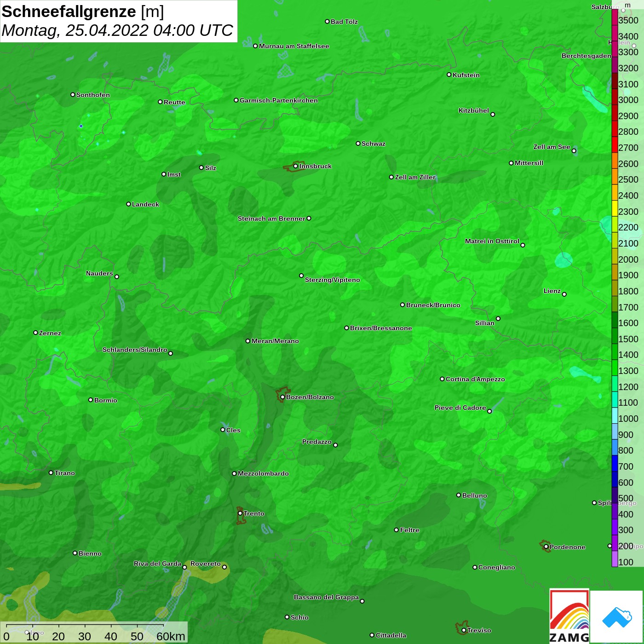Click the Sillian label

(x=485, y=323)
